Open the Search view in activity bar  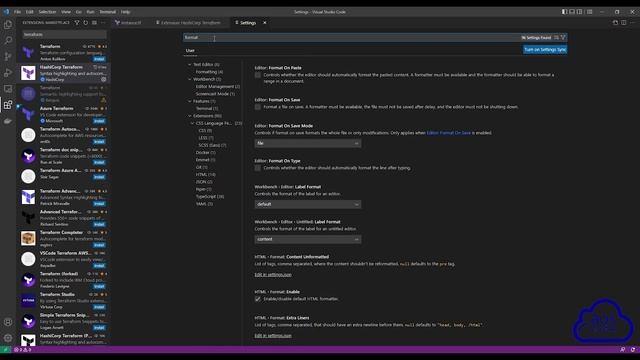tap(8, 40)
